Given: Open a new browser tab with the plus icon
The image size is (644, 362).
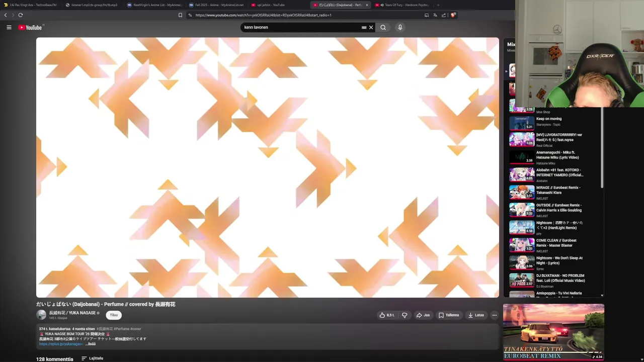Looking at the screenshot, I should [438, 5].
